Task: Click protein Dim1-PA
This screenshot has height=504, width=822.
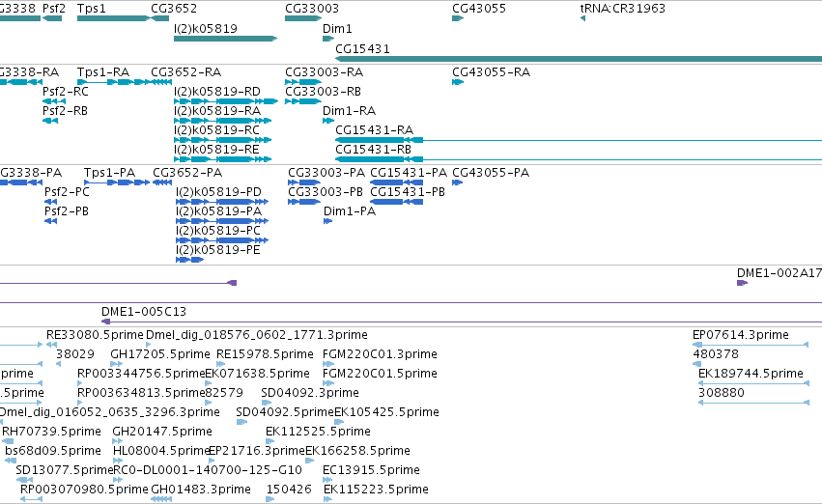Action: point(328,222)
